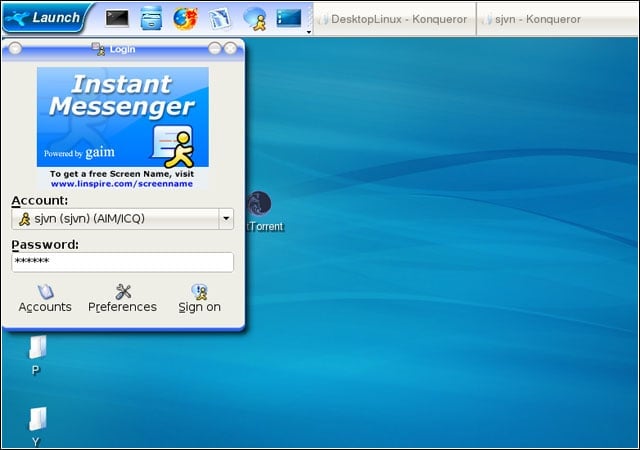Image resolution: width=640 pixels, height=450 pixels.
Task: Minimize the Login window
Action: coord(215,49)
